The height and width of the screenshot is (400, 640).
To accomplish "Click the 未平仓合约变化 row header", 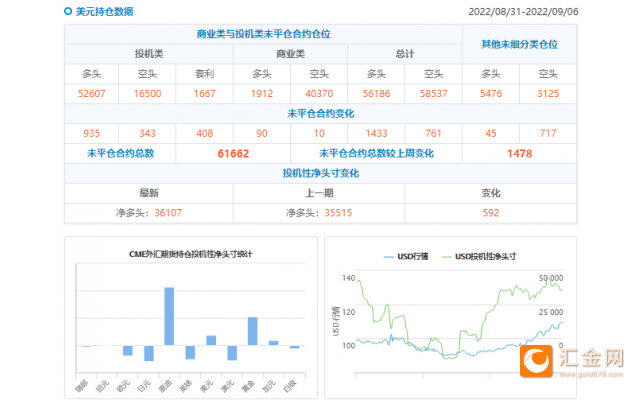I will click(x=320, y=113).
